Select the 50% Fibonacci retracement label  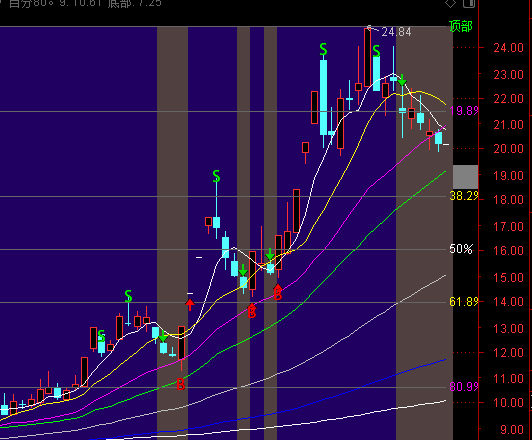[461, 249]
